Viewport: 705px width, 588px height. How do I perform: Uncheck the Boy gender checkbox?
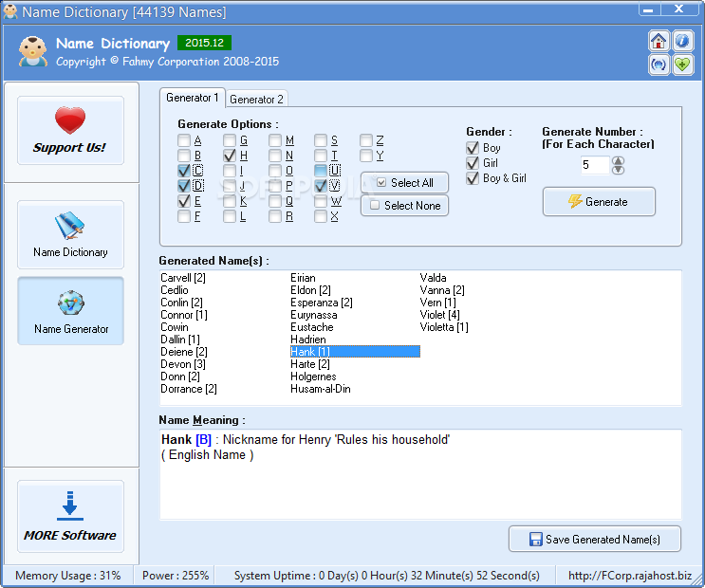(473, 148)
